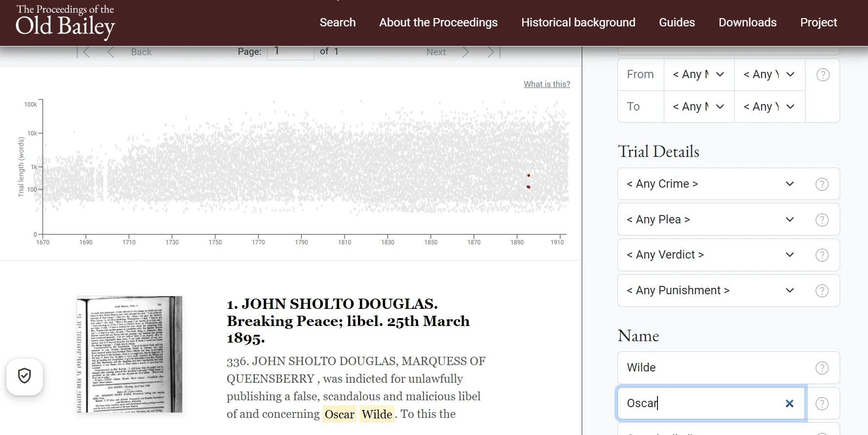
Task: Open help icon for the Crime filter
Action: [822, 184]
